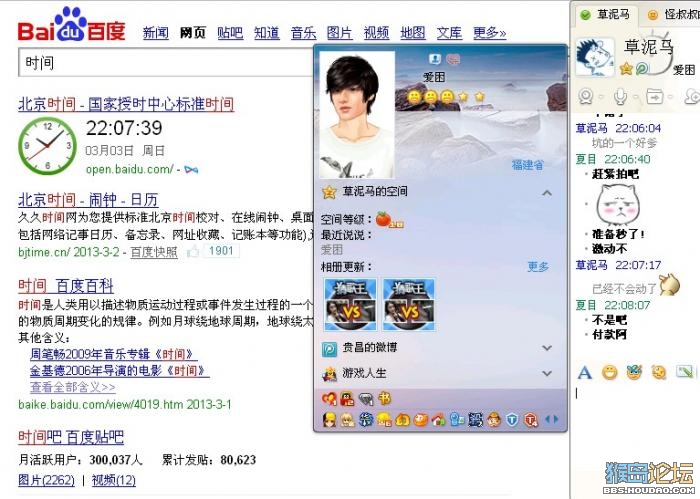This screenshot has width=700, height=499.
Task: Click the Baidu search box containing 时间
Action: click(166, 63)
